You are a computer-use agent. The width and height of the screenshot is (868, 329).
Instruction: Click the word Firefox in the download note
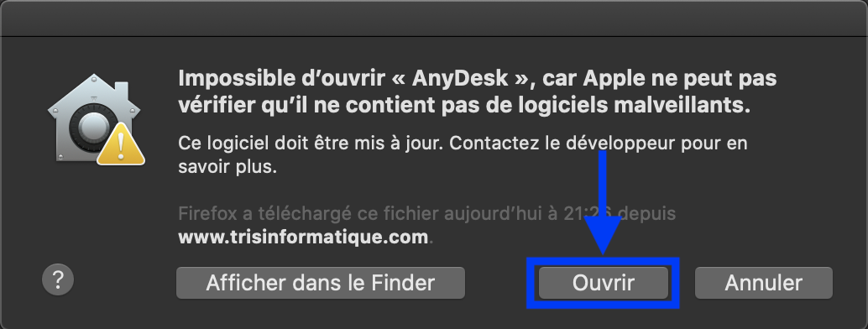point(209,213)
